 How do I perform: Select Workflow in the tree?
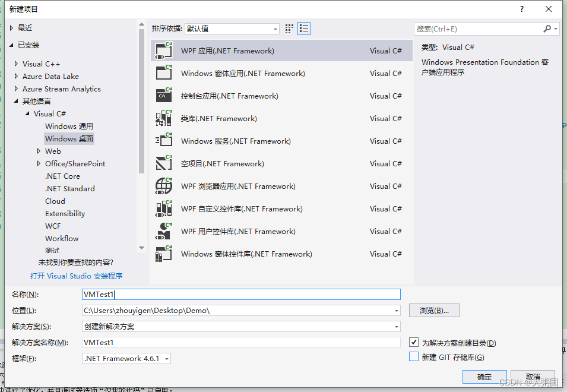point(62,239)
